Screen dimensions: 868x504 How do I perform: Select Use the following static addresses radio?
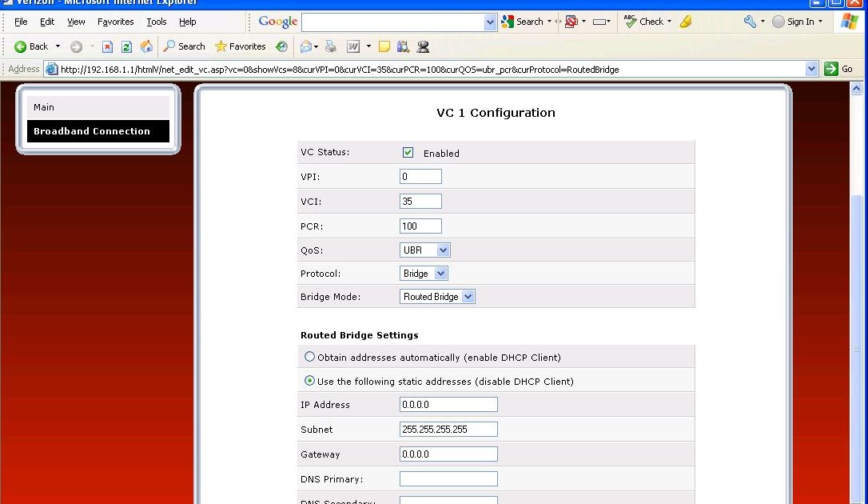[309, 381]
